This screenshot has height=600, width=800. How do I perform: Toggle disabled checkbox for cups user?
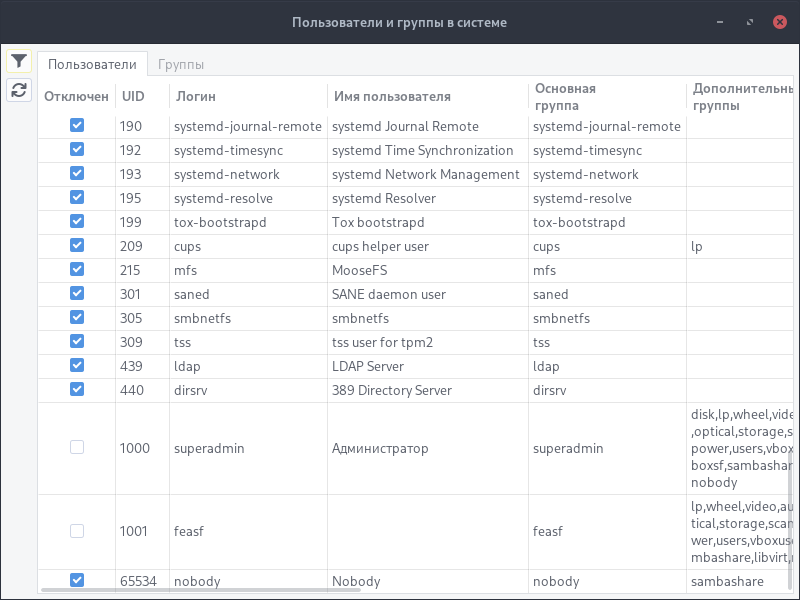tap(77, 245)
